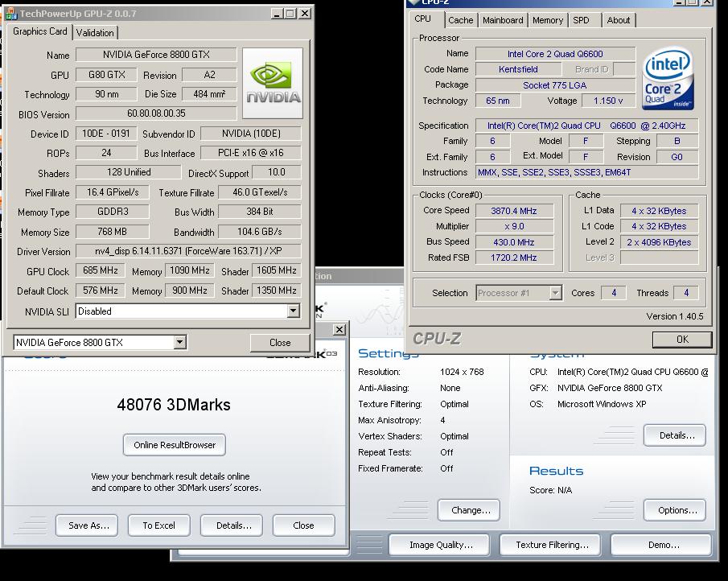728x581 pixels.
Task: Click the Driver Version field in GPU-Z
Action: click(x=188, y=251)
